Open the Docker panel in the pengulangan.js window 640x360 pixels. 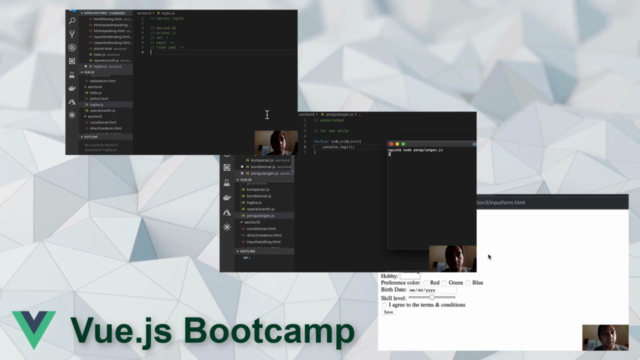pyautogui.click(x=227, y=198)
